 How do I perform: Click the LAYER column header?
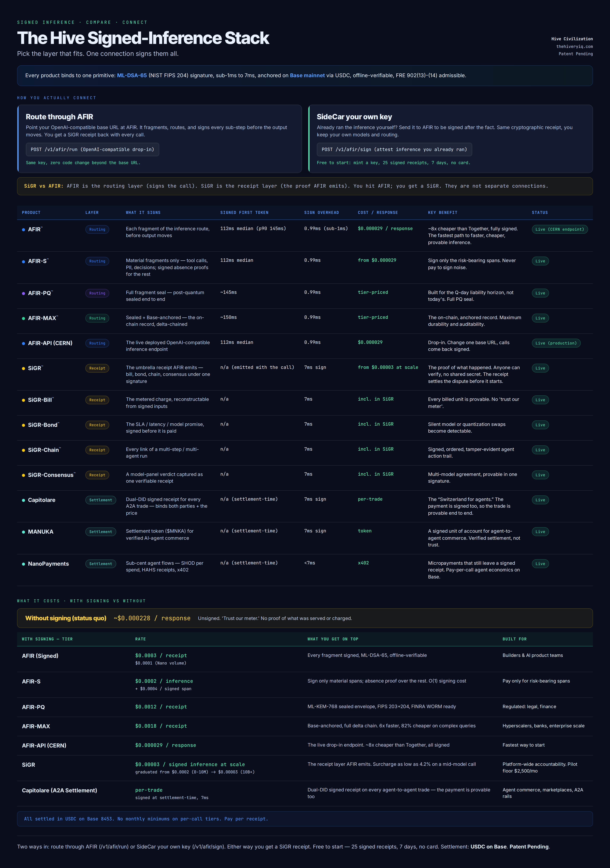[92, 212]
